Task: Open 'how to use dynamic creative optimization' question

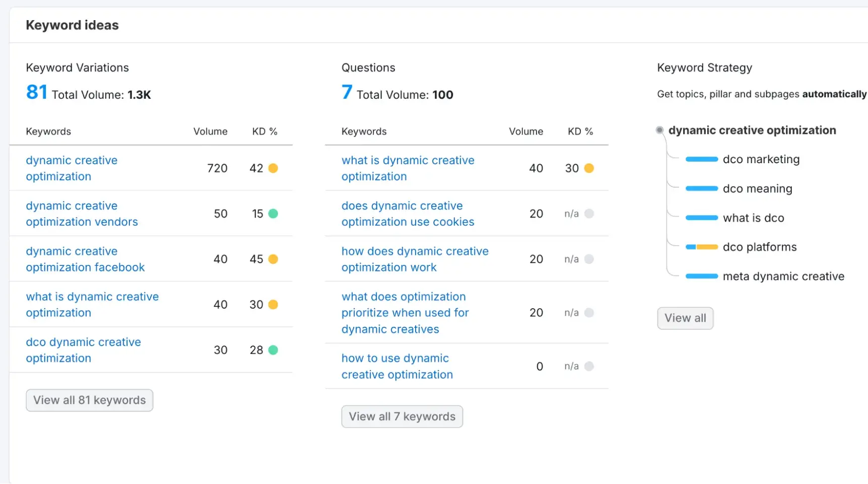Action: [397, 366]
